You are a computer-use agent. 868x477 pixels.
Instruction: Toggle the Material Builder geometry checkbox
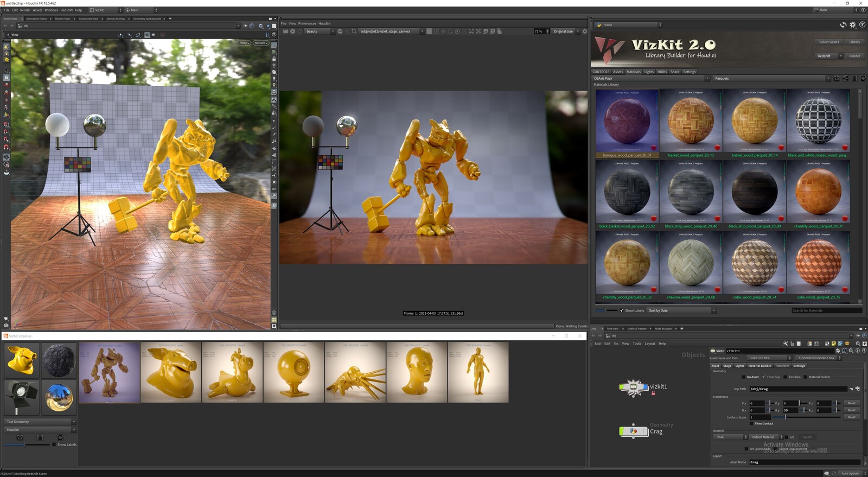805,377
